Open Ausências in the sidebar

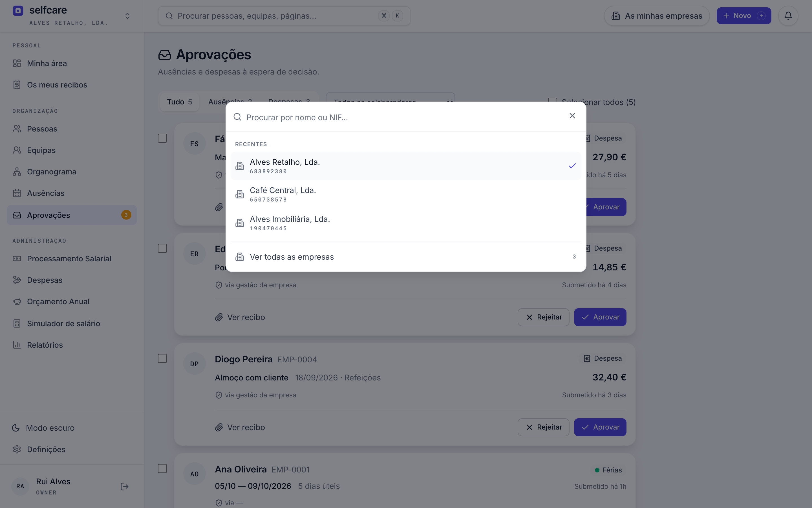coord(72,193)
